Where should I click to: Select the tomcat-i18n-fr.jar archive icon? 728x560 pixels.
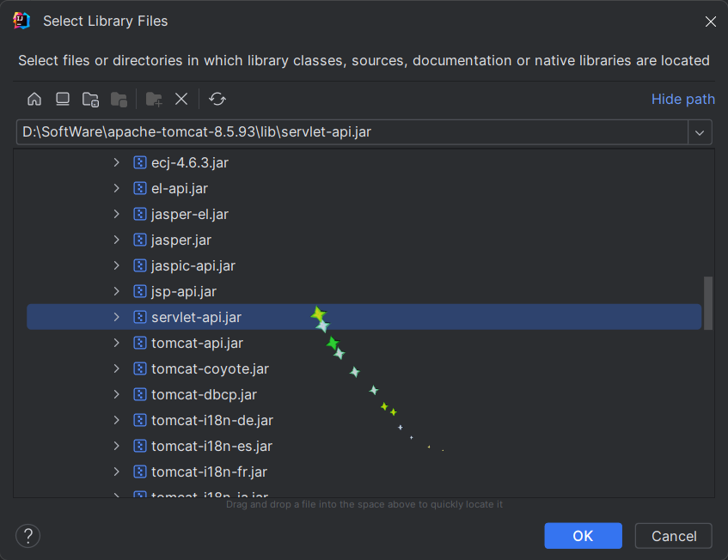pyautogui.click(x=140, y=472)
